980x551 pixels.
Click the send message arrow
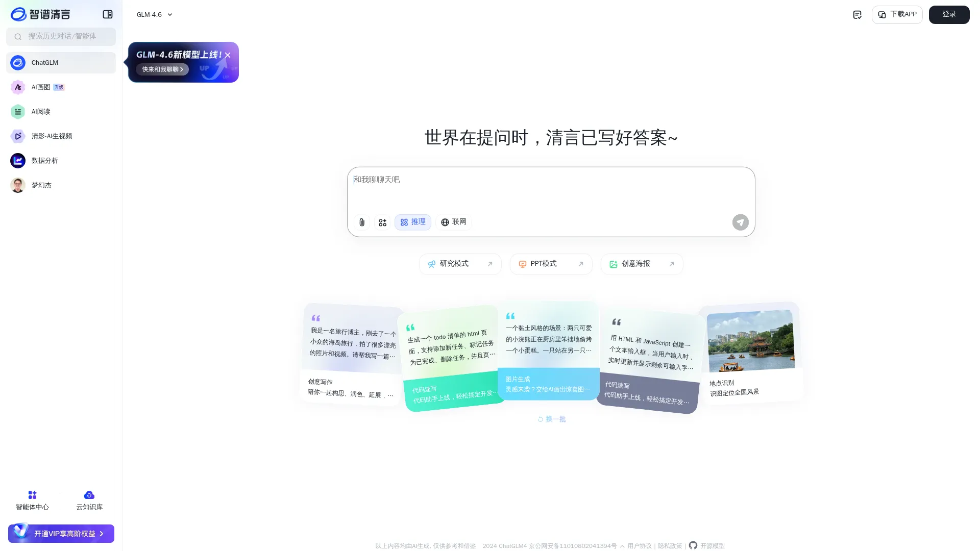(x=740, y=222)
